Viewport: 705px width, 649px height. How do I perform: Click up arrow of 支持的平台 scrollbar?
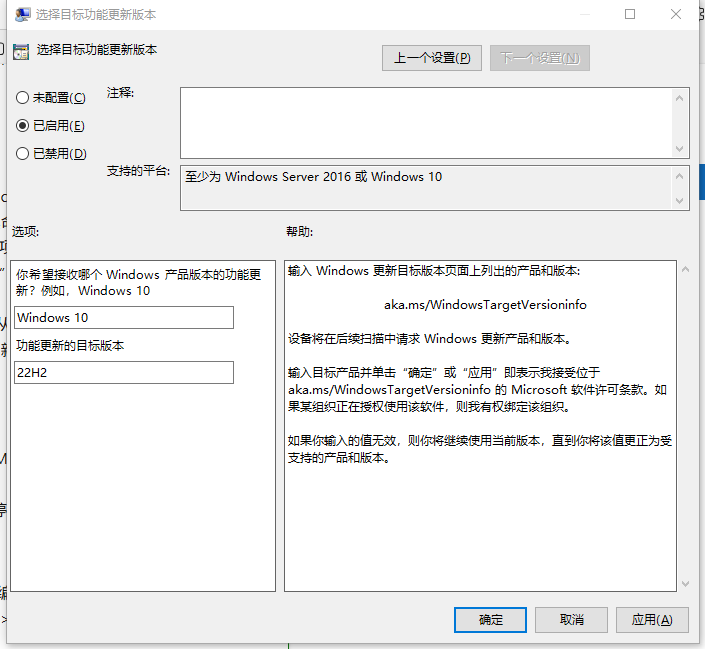(679, 176)
